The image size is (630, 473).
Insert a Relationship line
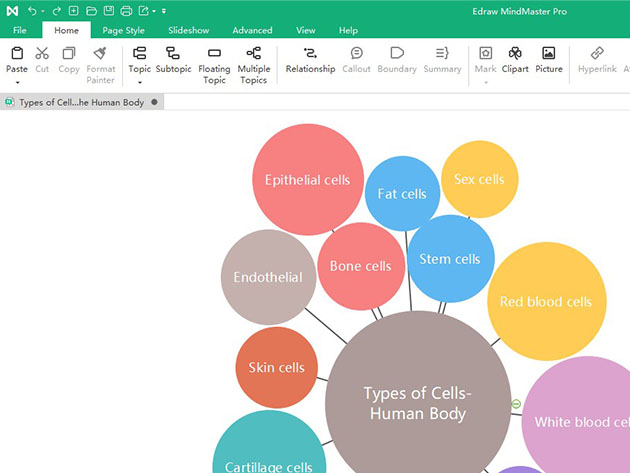310,60
